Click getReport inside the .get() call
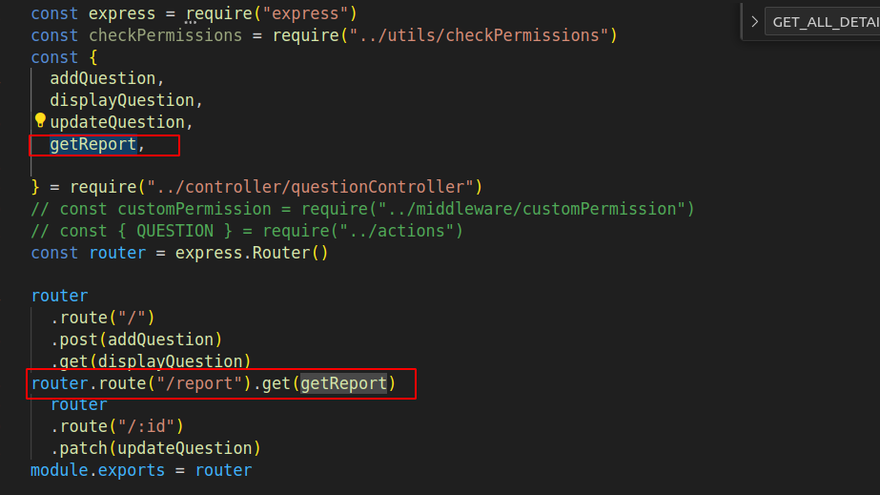Image resolution: width=880 pixels, height=495 pixels. (x=343, y=383)
